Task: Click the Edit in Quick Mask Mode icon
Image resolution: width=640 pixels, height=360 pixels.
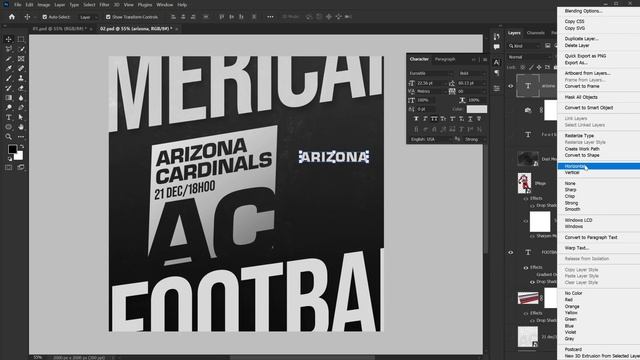Action: (9, 167)
